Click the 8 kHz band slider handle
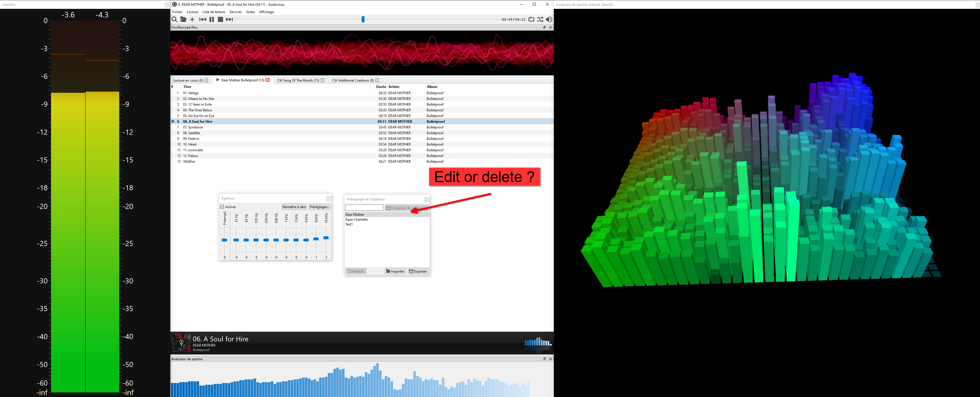Viewport: 980px width, 397px height. (316, 239)
